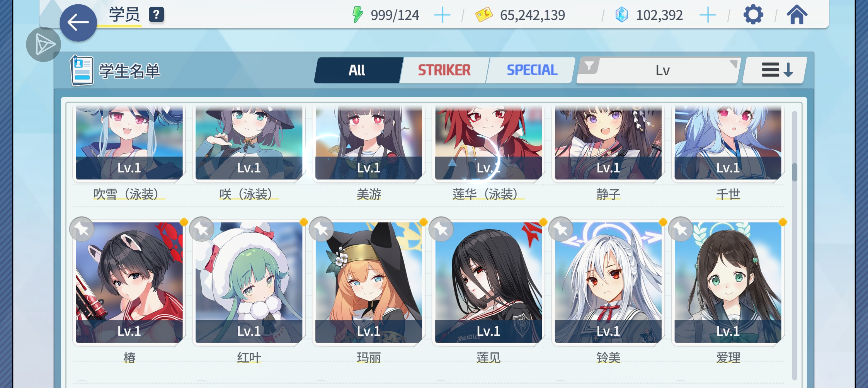This screenshot has height=388, width=868.
Task: Open student 铃美 card
Action: (x=608, y=282)
